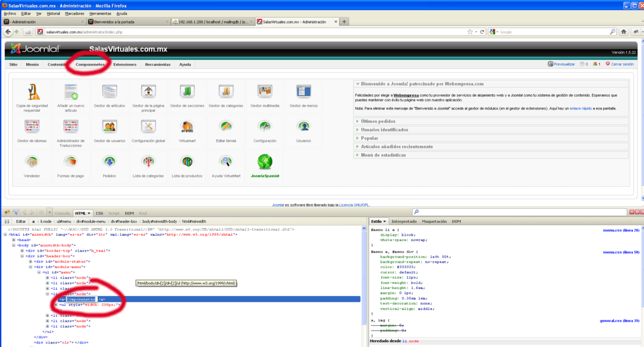Activate Firebug inspect element icon

point(16,213)
